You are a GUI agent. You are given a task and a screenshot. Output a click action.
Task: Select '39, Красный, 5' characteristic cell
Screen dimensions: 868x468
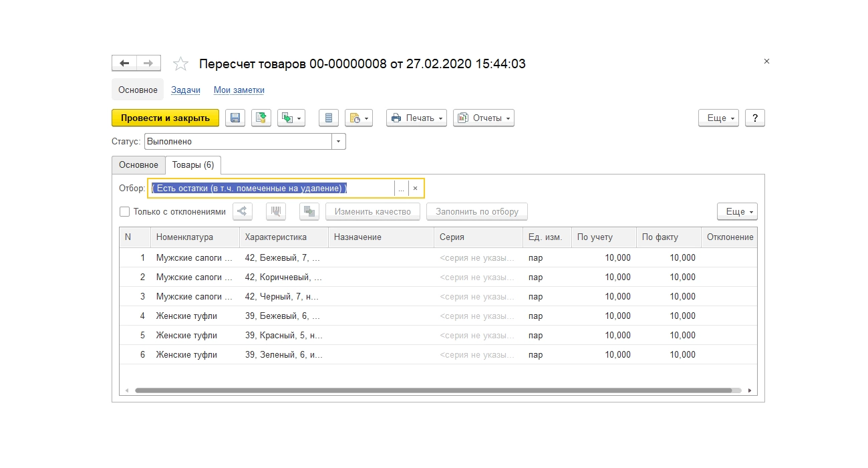coord(284,336)
